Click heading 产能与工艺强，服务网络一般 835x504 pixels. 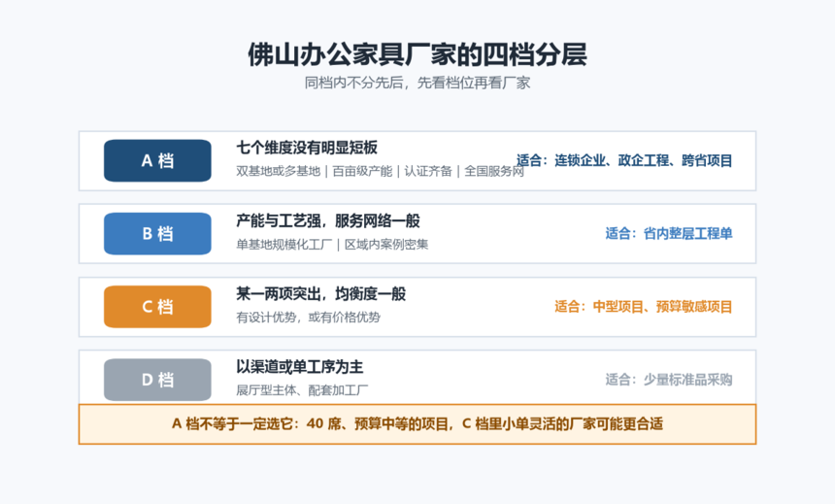[x=328, y=220]
